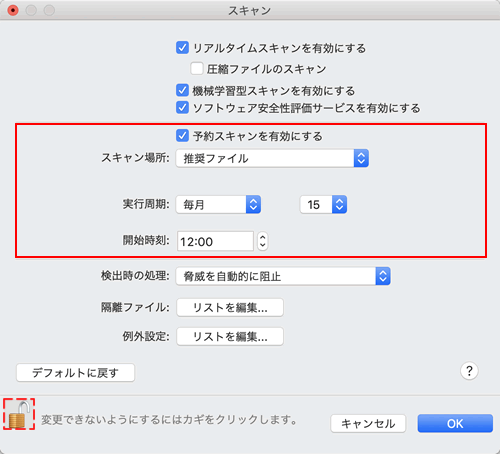Viewport: 500px width, 454px height.
Task: Click the arrow icon beside day 15
Action: pyautogui.click(x=339, y=204)
